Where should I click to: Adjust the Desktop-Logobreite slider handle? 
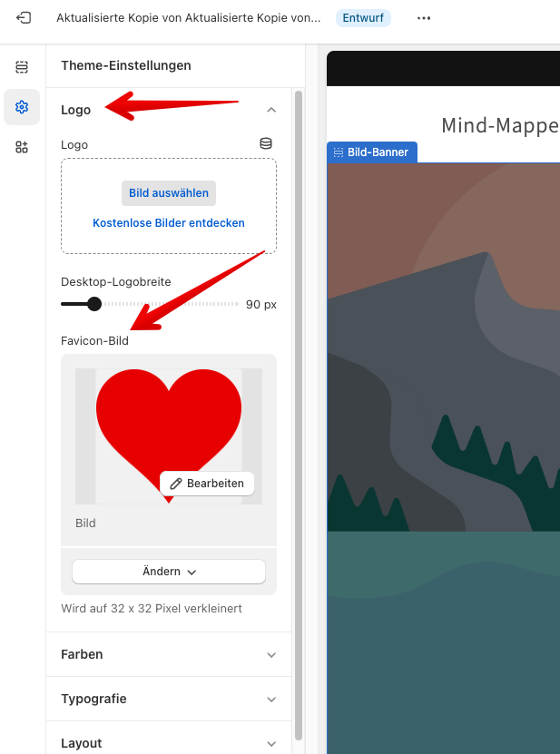94,304
